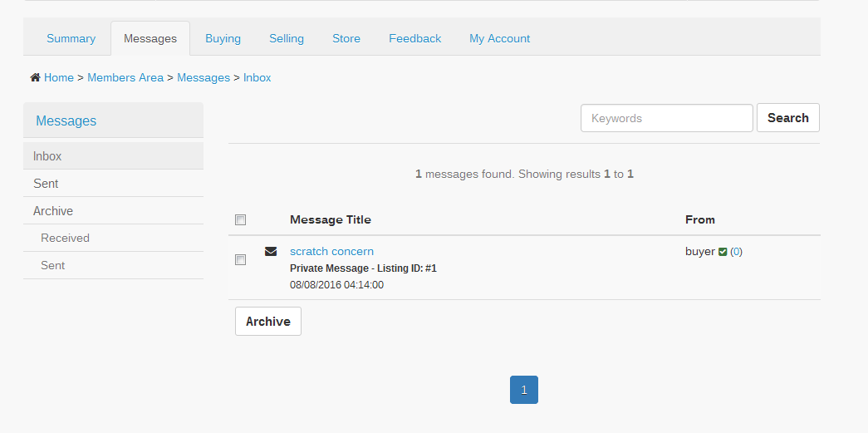Screen dimensions: 868x433
Task: Open Received under Archive in sidebar
Action: pos(65,238)
